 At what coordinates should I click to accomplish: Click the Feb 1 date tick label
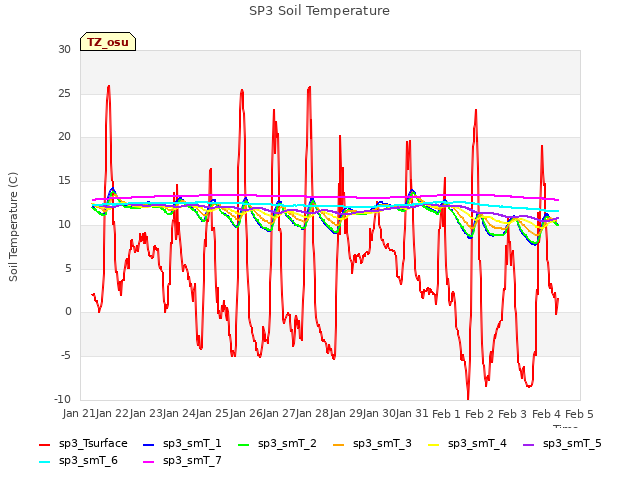(446, 414)
